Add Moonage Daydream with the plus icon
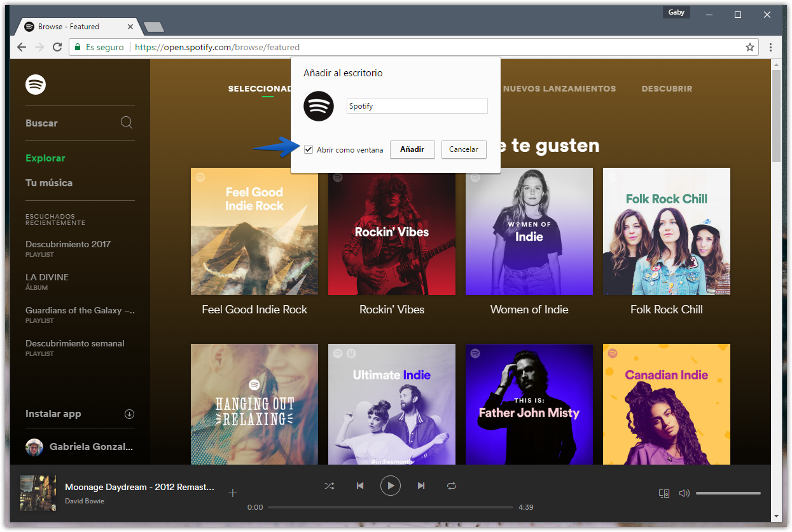The width and height of the screenshot is (792, 532). pos(233,493)
